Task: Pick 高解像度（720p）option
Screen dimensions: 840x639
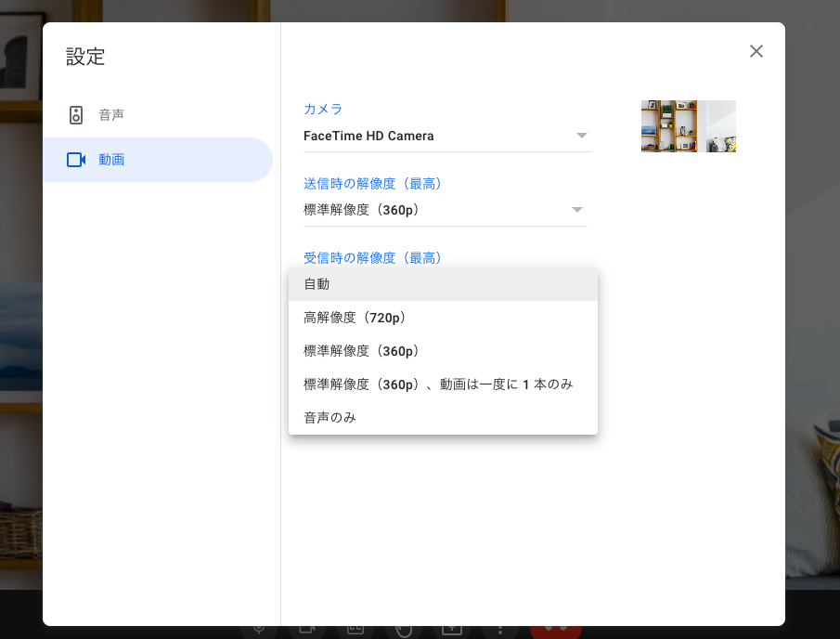Action: pyautogui.click(x=443, y=318)
